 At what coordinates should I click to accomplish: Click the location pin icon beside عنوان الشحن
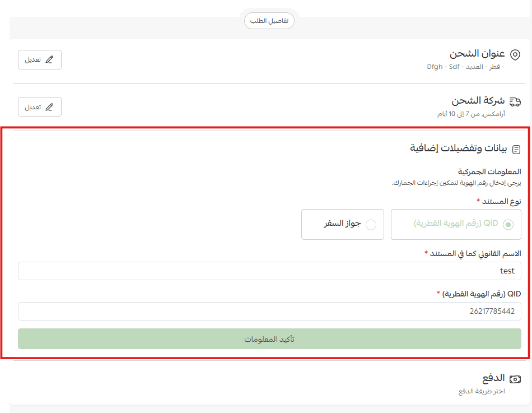click(x=515, y=54)
